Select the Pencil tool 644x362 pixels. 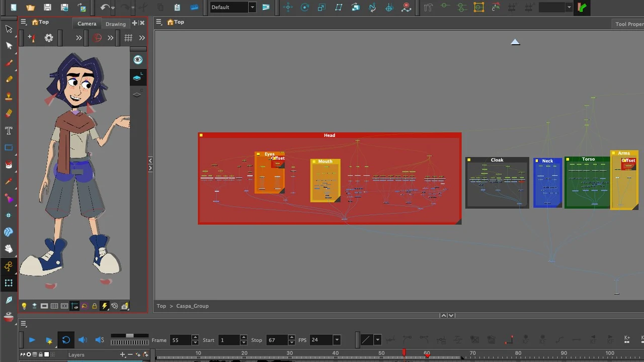[x=9, y=79]
